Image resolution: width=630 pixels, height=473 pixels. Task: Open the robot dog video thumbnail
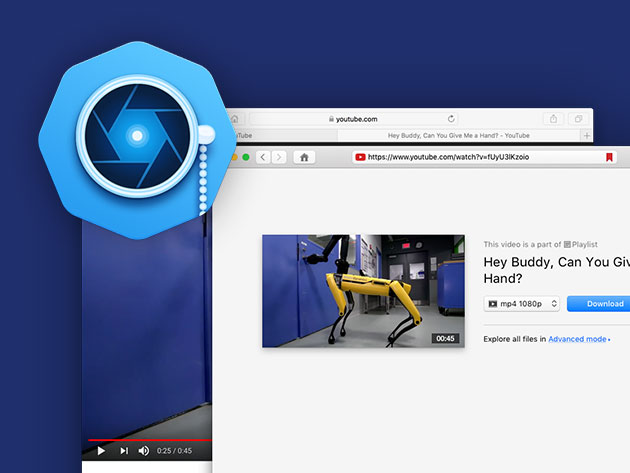click(x=363, y=291)
